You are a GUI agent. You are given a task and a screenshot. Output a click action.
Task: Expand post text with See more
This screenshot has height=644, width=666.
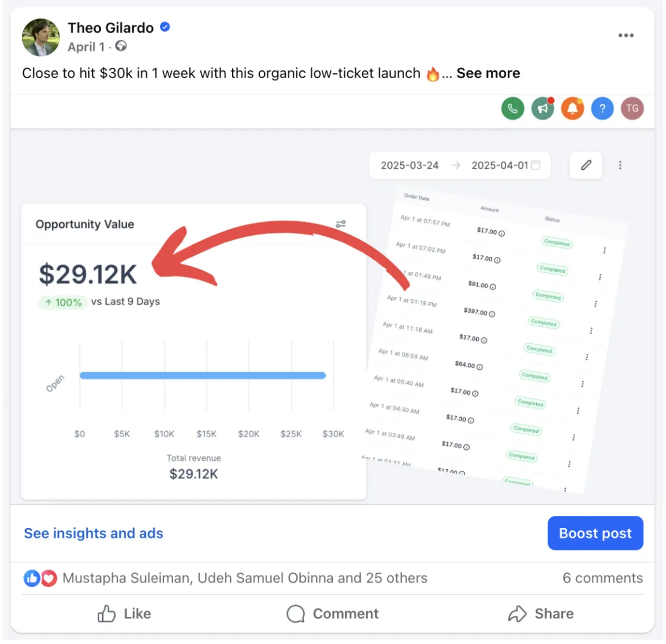[488, 73]
